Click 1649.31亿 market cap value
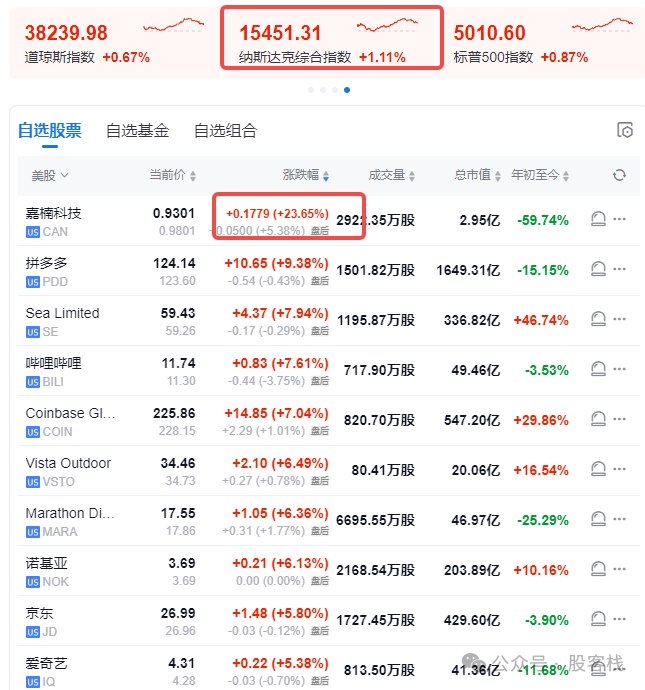The height and width of the screenshot is (690, 645). pos(468,270)
